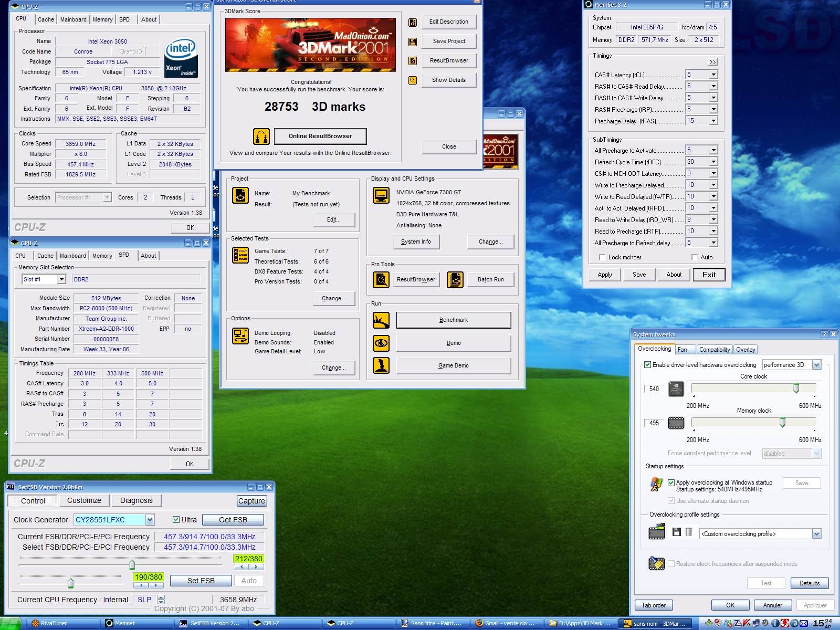
Task: Click the Game Demo icon
Action: 381,365
